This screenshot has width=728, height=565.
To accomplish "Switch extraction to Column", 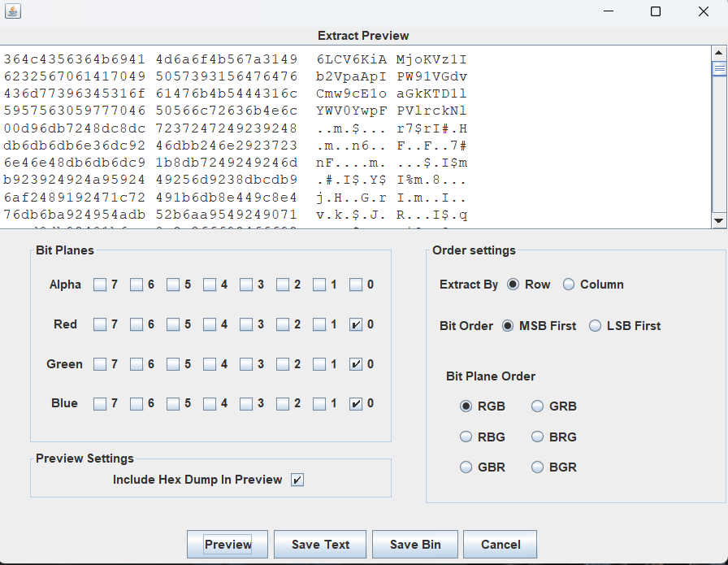I will coord(568,285).
